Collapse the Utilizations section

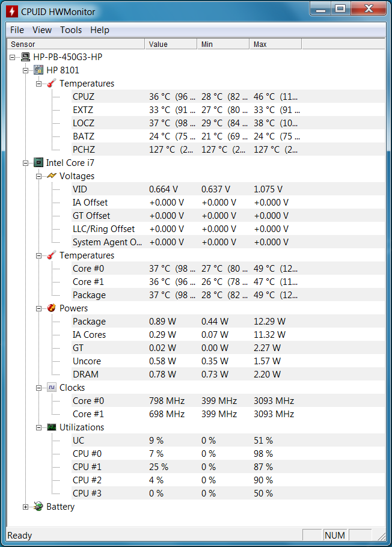coord(38,427)
